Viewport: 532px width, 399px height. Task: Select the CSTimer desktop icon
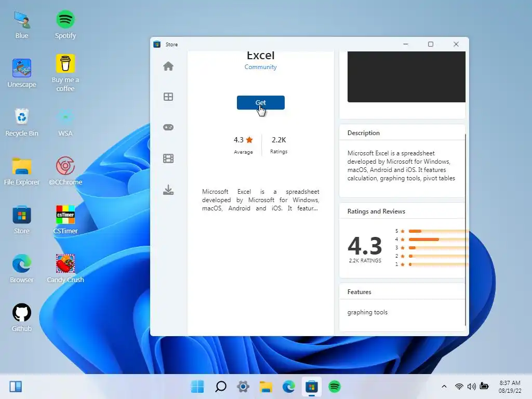coord(65,220)
